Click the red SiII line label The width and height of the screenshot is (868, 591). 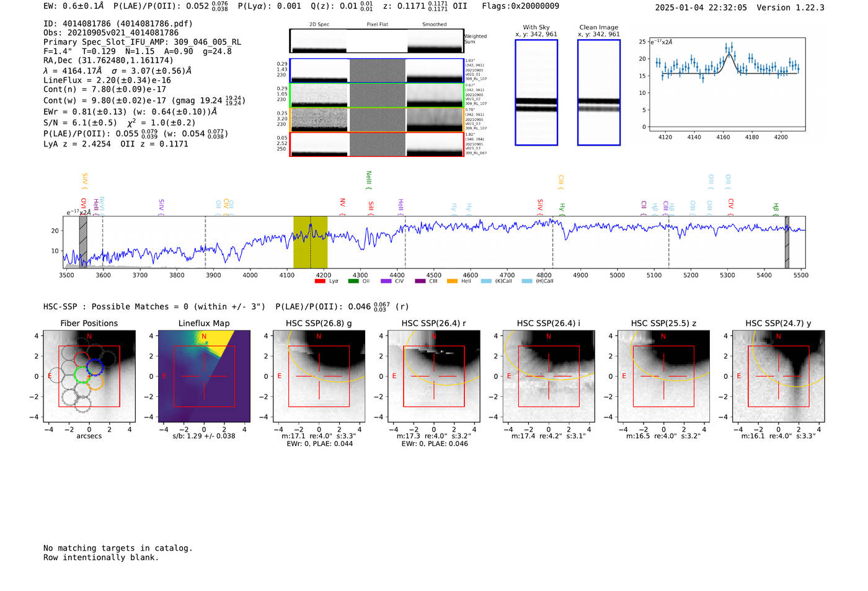pos(371,207)
